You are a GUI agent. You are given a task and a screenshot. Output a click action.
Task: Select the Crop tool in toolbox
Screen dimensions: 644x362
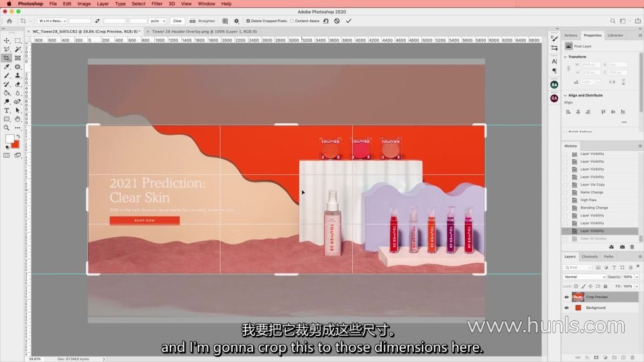pos(7,58)
